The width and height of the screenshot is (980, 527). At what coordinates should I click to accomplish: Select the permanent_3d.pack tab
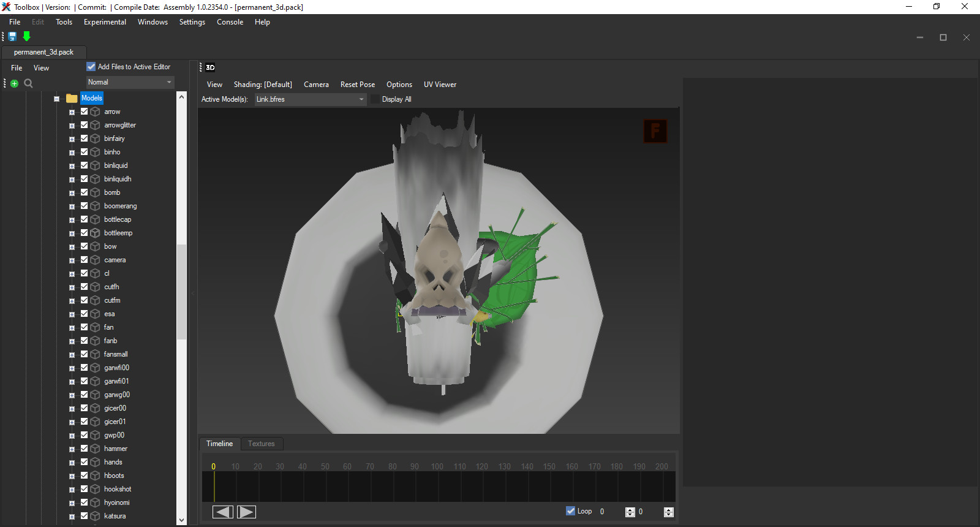pyautogui.click(x=44, y=52)
